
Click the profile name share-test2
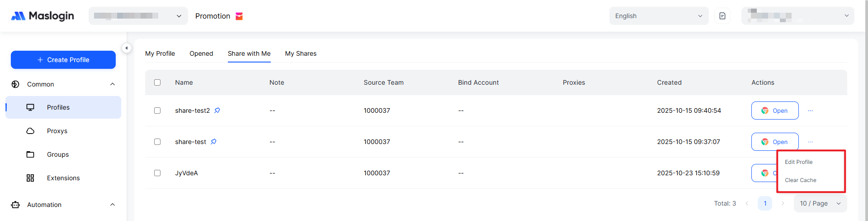point(193,110)
